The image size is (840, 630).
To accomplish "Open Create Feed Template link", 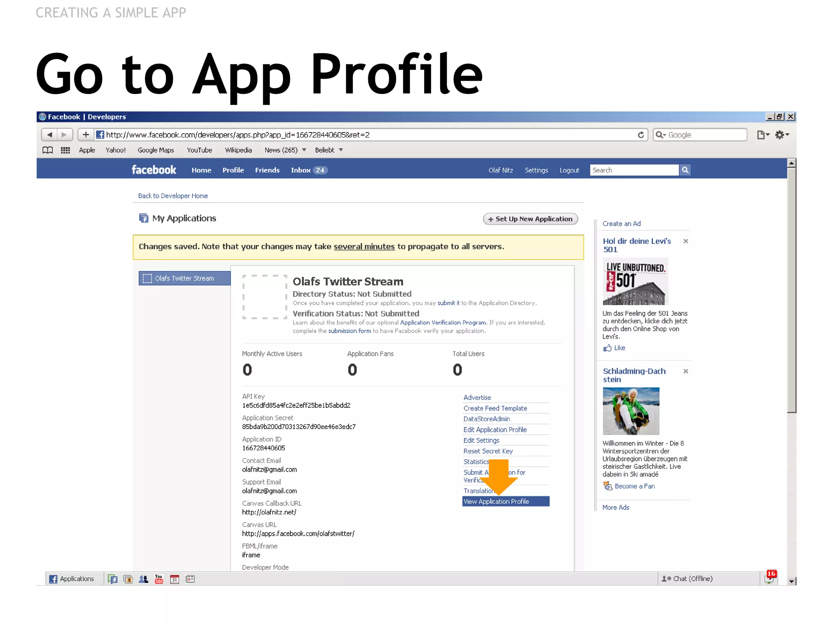I will coord(495,409).
